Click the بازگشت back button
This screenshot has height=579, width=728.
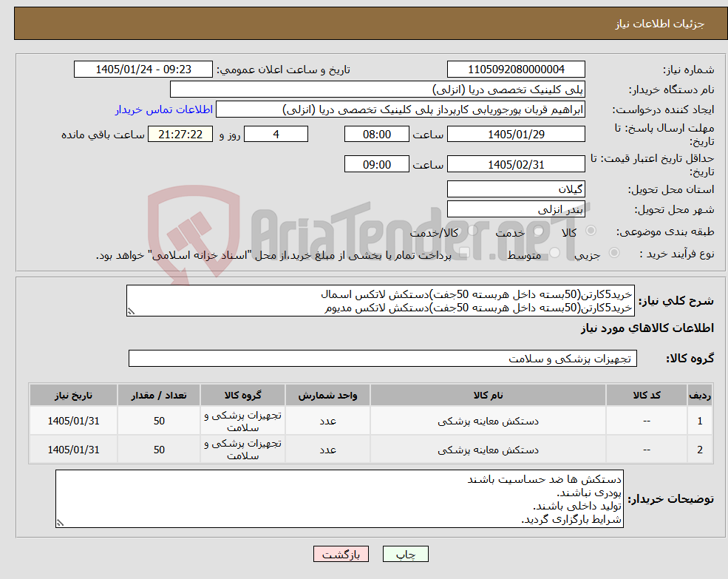point(341,554)
